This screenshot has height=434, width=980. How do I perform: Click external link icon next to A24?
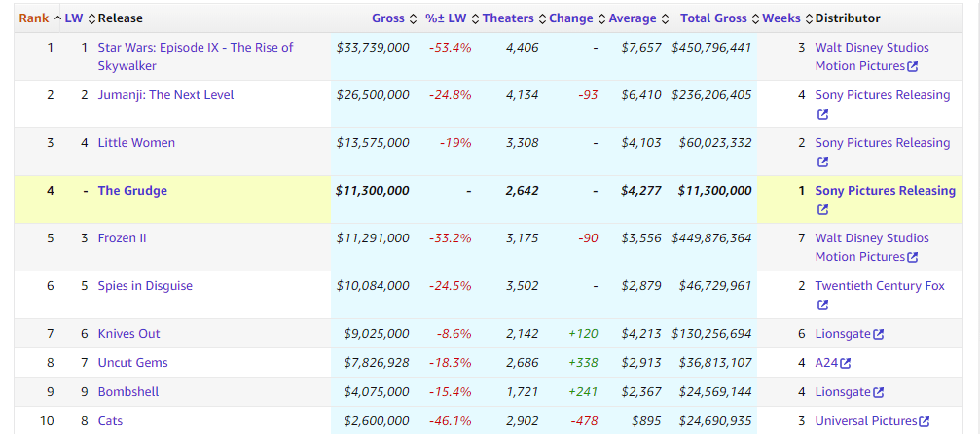point(845,363)
